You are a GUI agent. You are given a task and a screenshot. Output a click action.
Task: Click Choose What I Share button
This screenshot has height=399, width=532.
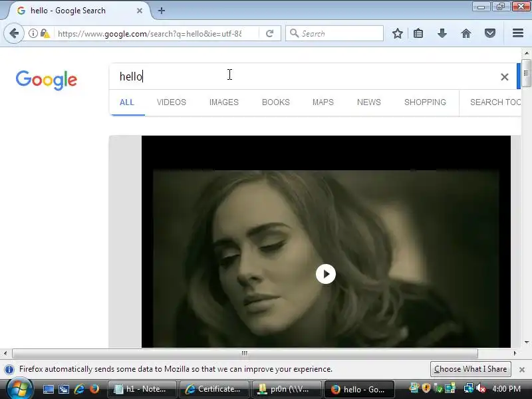click(x=470, y=369)
